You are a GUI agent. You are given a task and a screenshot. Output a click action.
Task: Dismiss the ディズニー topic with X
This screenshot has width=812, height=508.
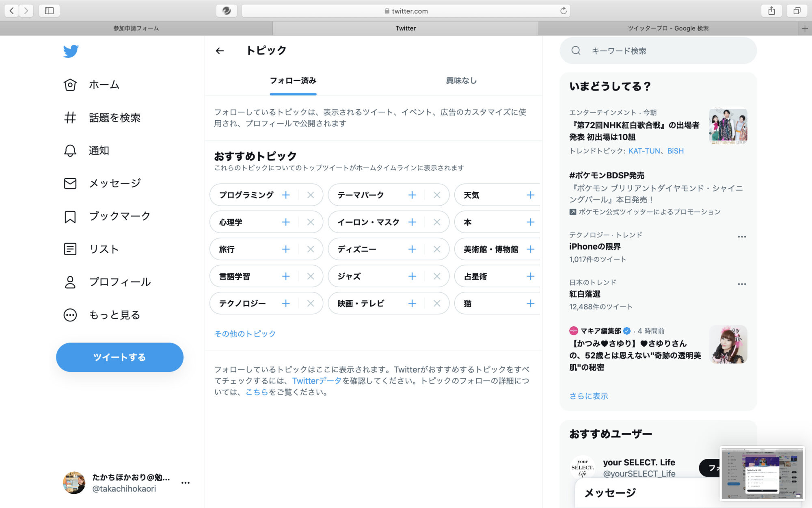click(437, 249)
